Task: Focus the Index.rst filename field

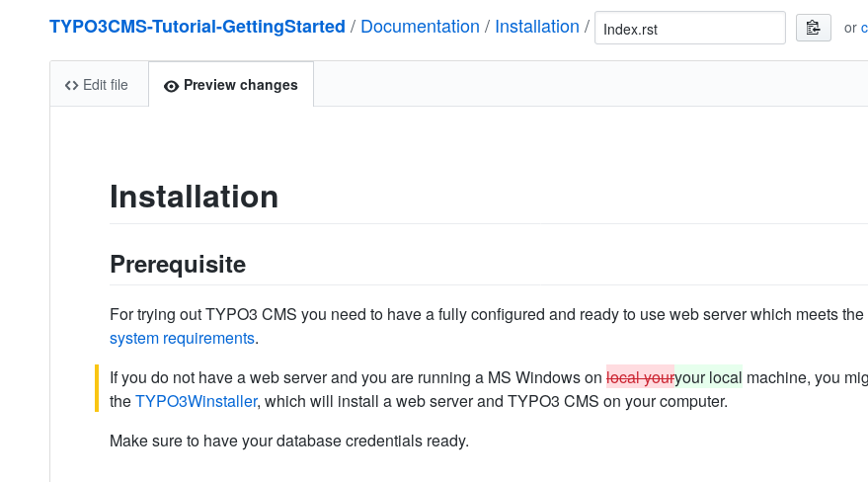Action: point(689,29)
